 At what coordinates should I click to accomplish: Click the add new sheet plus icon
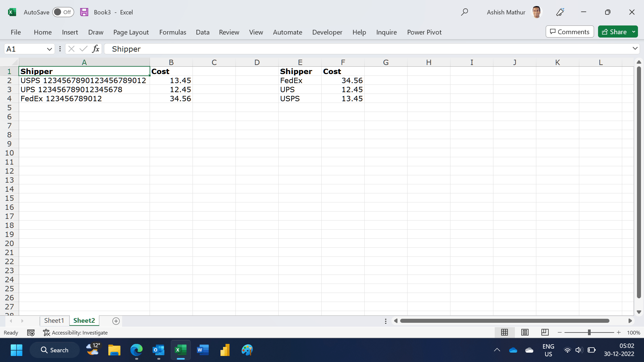coord(116,321)
